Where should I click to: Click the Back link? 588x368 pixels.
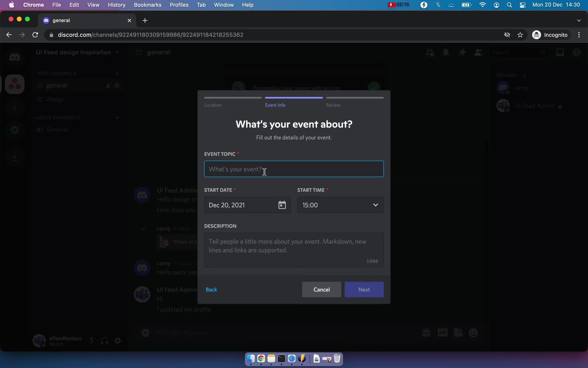tap(212, 289)
